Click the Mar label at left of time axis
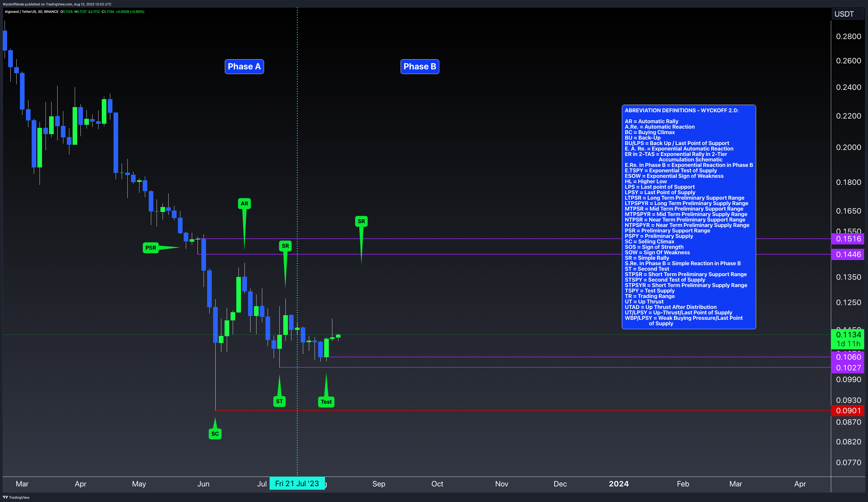 (x=22, y=484)
